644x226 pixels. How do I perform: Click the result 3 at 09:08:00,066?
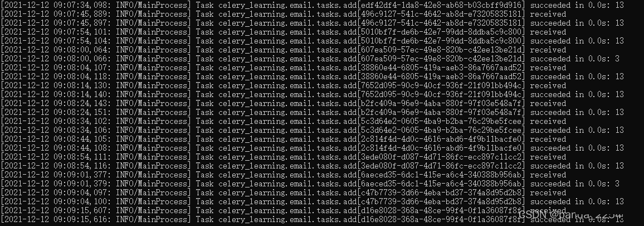pos(617,59)
